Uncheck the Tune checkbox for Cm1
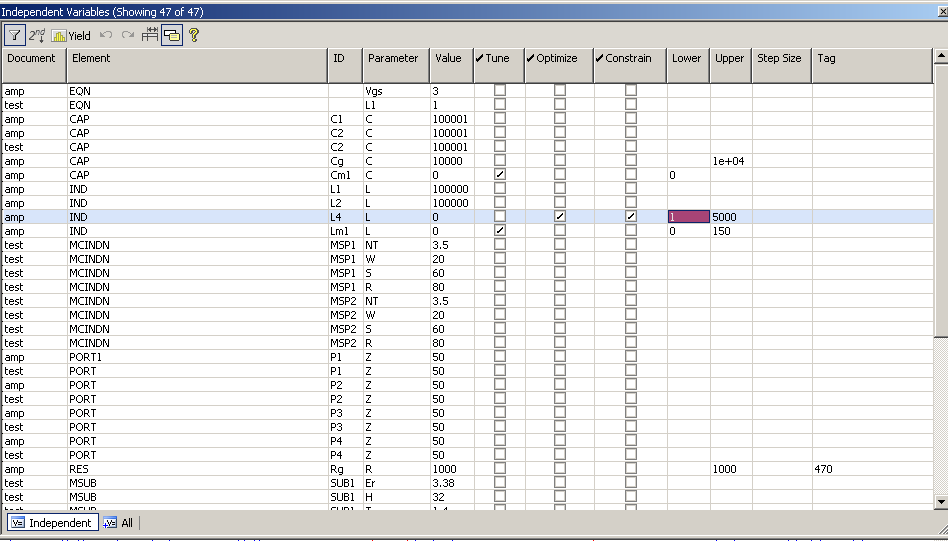This screenshot has height=541, width=948. (500, 174)
